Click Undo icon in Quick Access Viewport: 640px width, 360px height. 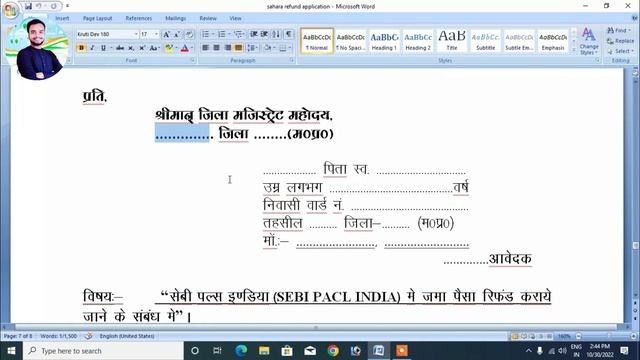(39, 6)
